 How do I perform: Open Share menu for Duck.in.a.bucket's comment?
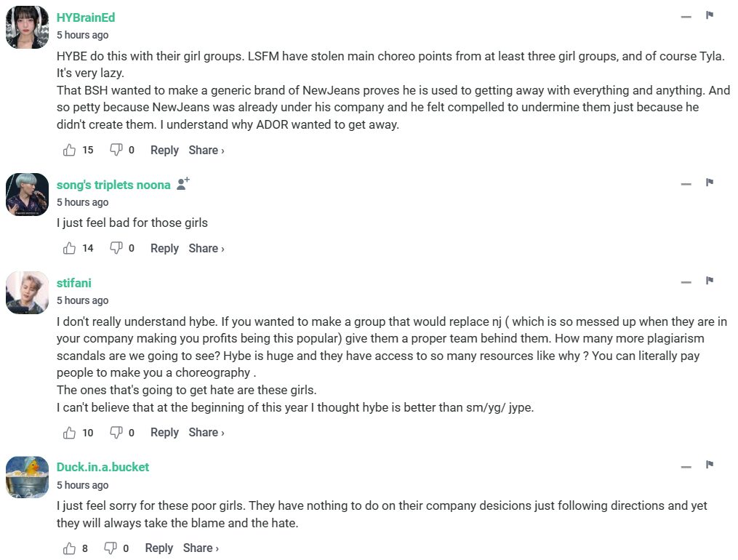click(x=201, y=548)
